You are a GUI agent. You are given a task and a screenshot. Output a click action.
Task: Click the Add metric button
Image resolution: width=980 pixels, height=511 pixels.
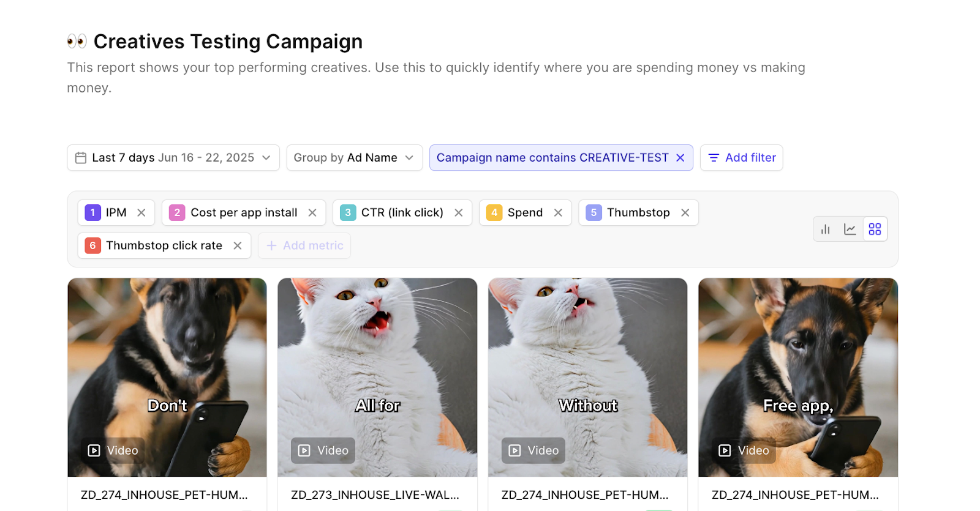tap(304, 246)
